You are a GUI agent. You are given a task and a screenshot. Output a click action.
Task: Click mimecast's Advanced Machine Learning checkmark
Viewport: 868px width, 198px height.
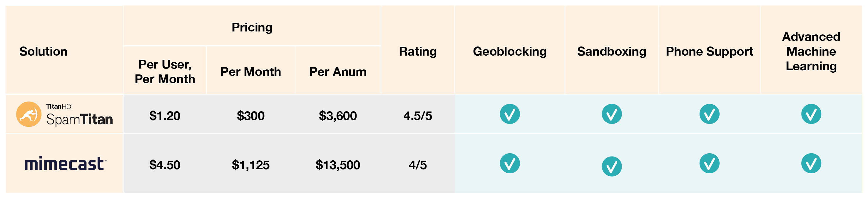811,163
